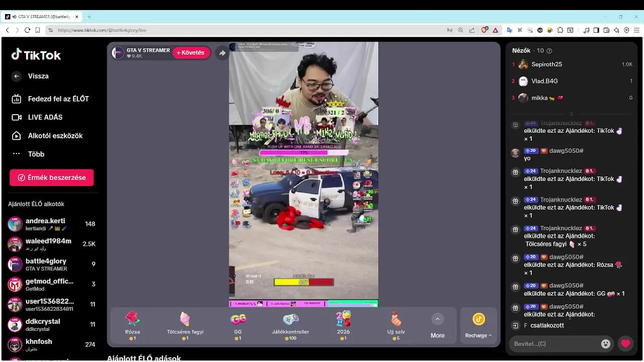The width and height of the screenshot is (644, 362).
Task: Click the browser back button
Action: coord(7,30)
